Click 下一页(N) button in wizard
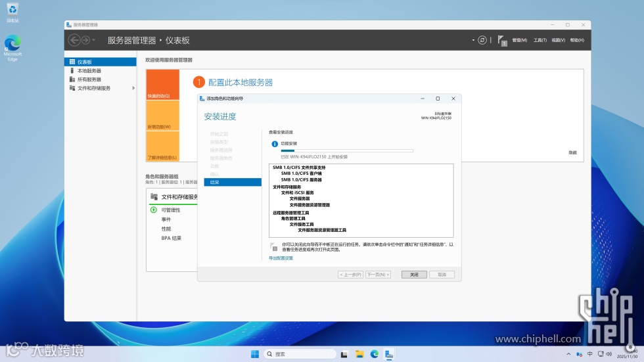Viewport: 644px width, 362px height. click(378, 275)
